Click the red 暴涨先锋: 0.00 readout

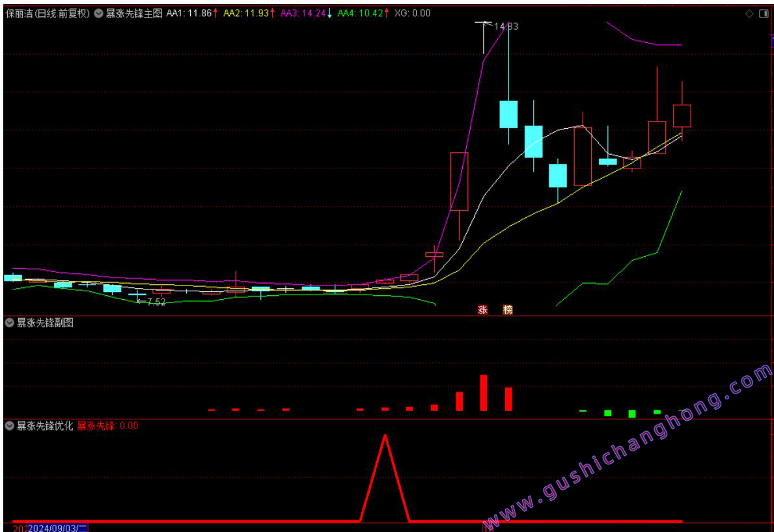107,425
